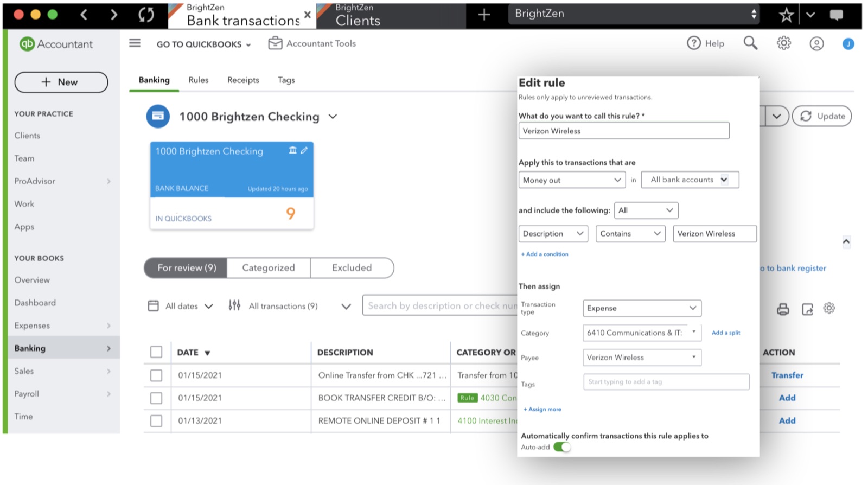868x485 pixels.
Task: Check the BOOK TRANSFER CREDIT row
Action: coord(156,398)
